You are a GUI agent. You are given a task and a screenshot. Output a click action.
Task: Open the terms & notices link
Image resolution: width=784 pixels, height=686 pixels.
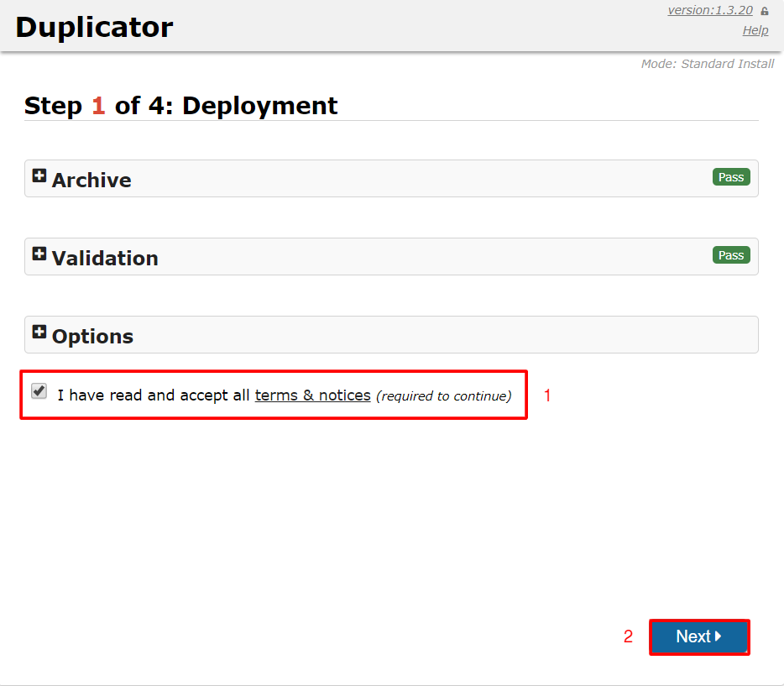click(312, 395)
